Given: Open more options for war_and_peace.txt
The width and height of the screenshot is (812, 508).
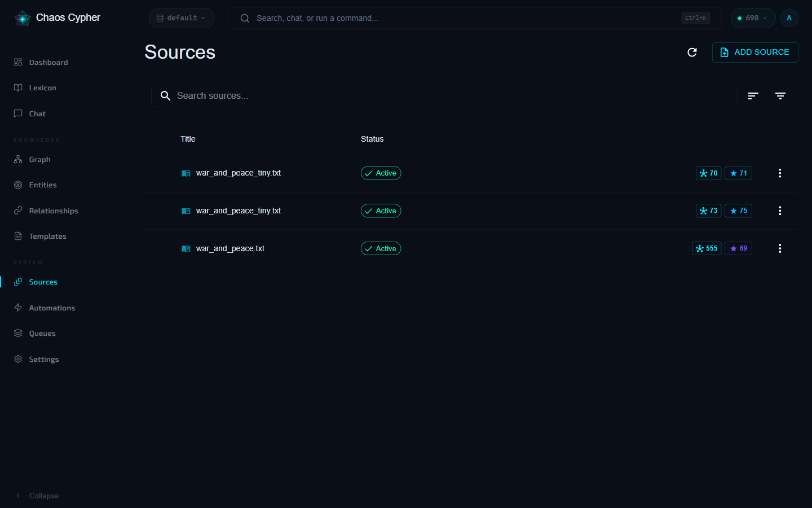Looking at the screenshot, I should click(x=780, y=248).
